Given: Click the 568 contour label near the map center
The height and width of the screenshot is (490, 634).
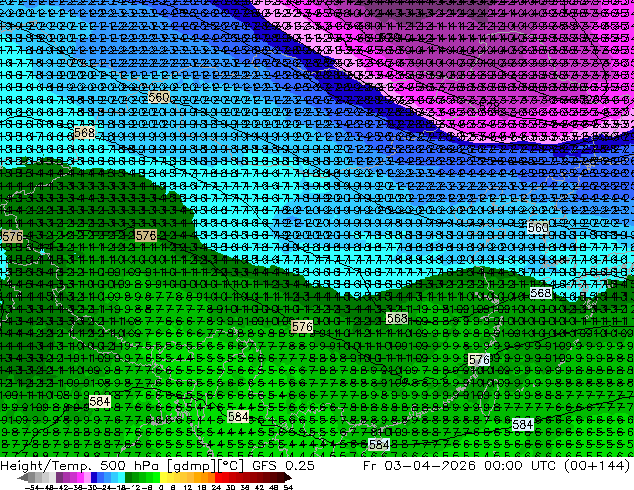Looking at the screenshot, I should pos(397,318).
